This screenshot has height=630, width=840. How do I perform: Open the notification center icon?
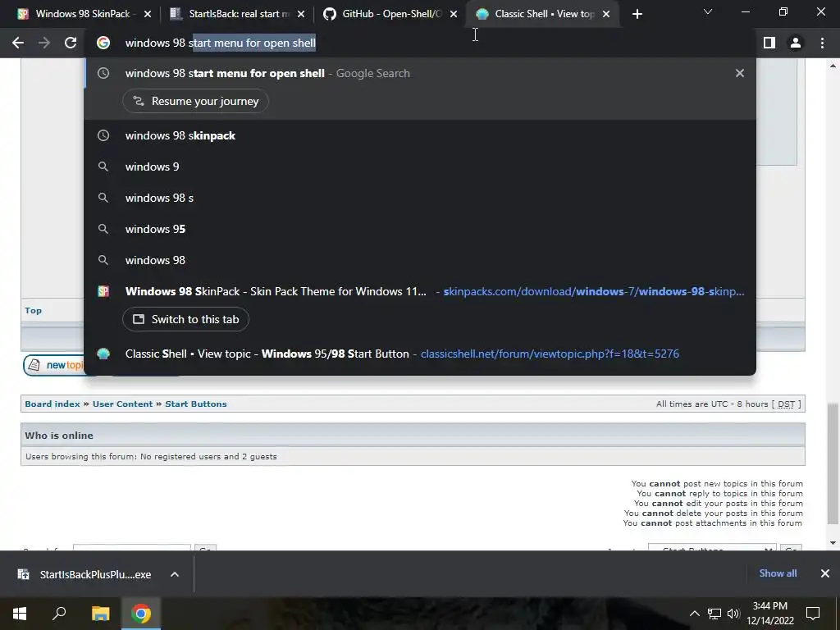coord(813,614)
